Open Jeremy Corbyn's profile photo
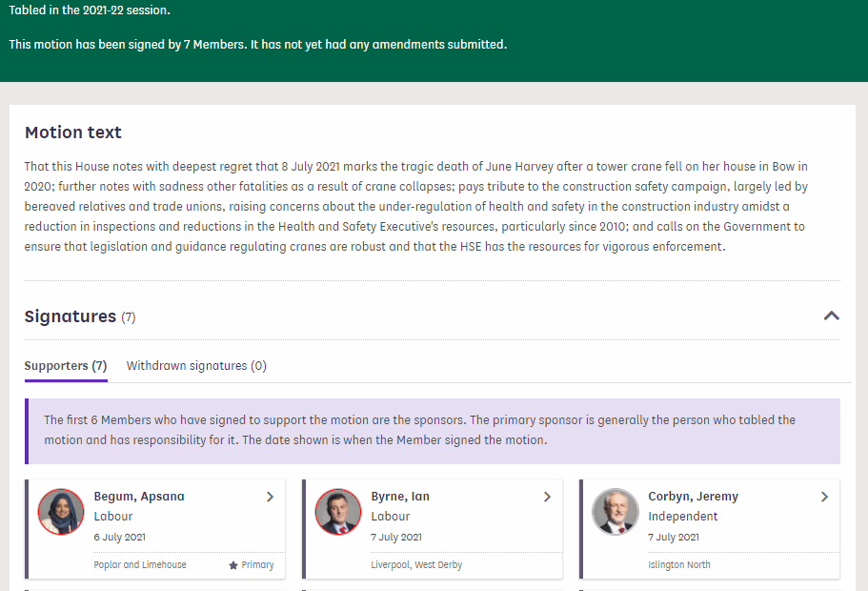868x591 pixels. 616,513
